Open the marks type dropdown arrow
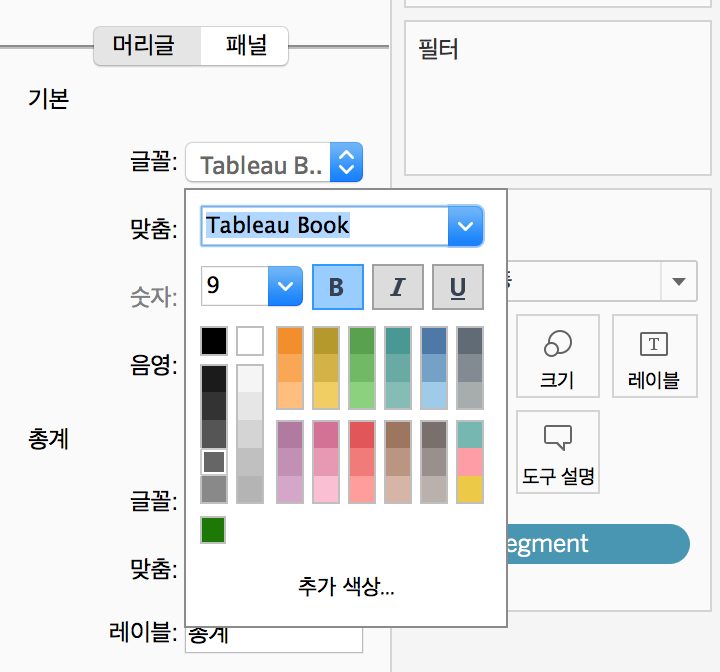Viewport: 720px width, 672px height. [679, 281]
